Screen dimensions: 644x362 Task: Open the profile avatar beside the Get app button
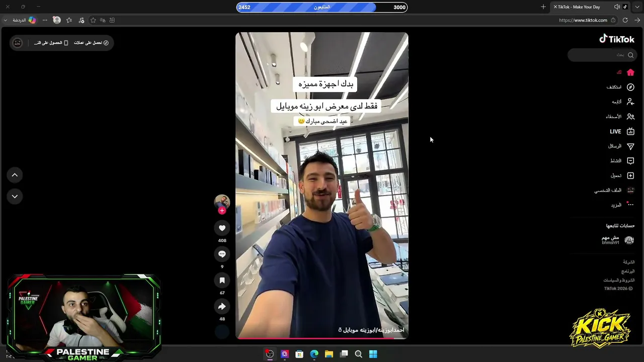click(x=18, y=43)
